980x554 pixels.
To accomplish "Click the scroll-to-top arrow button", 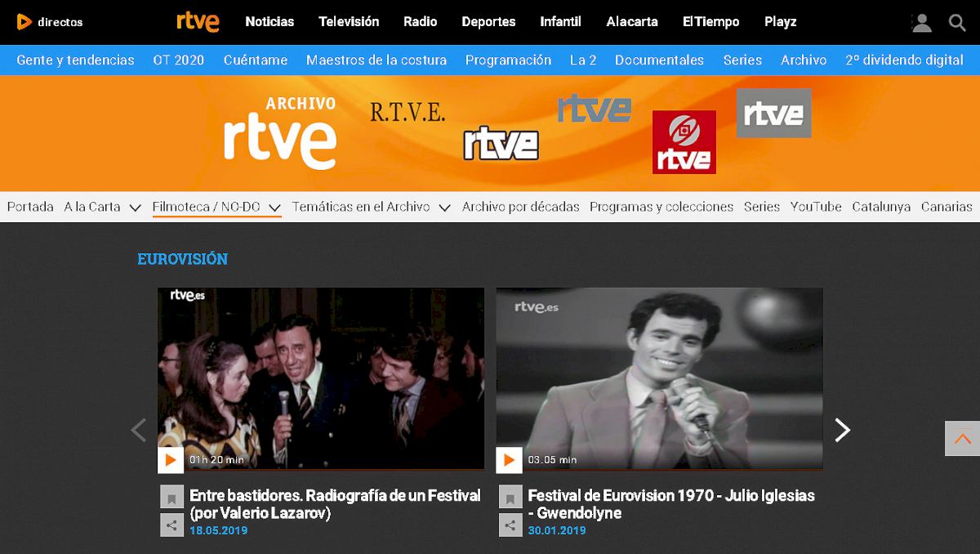I will tap(962, 439).
